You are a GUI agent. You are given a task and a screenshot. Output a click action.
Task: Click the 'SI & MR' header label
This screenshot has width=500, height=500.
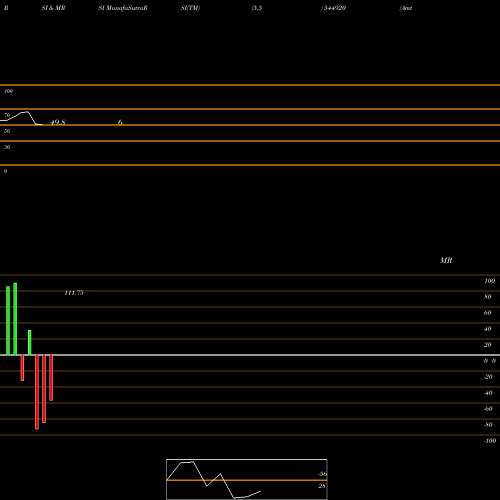[53, 8]
